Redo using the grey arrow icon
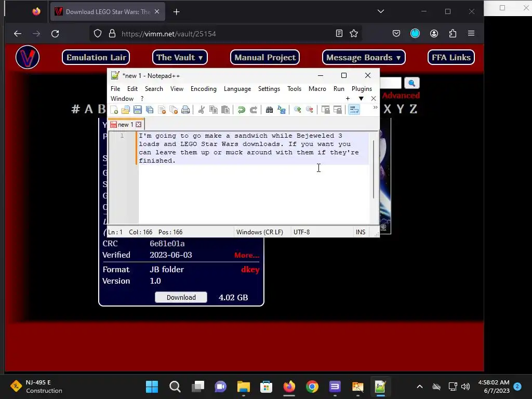Image resolution: width=532 pixels, height=399 pixels. click(x=253, y=110)
